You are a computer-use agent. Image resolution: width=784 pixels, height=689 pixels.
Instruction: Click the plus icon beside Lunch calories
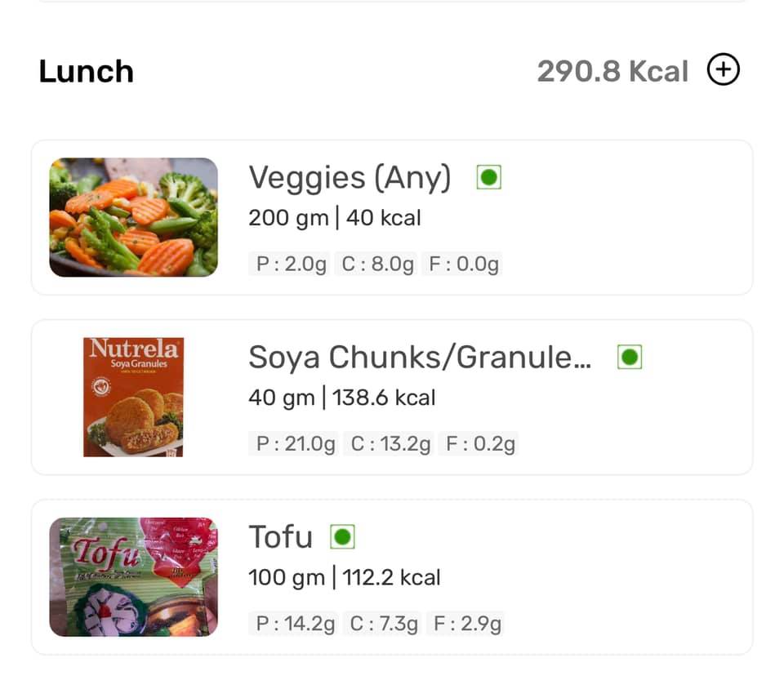[x=723, y=71]
